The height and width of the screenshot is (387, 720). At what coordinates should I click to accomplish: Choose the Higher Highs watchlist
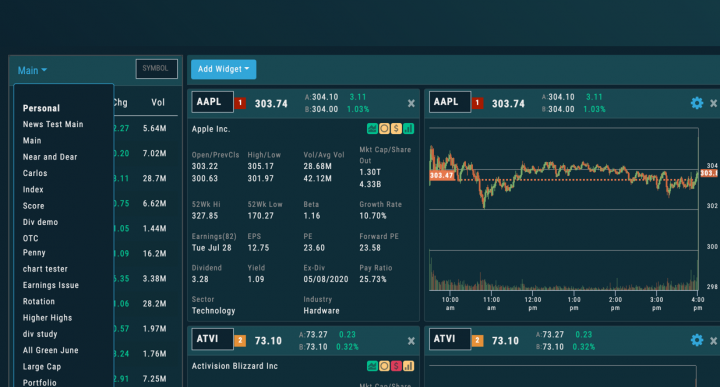(x=47, y=318)
